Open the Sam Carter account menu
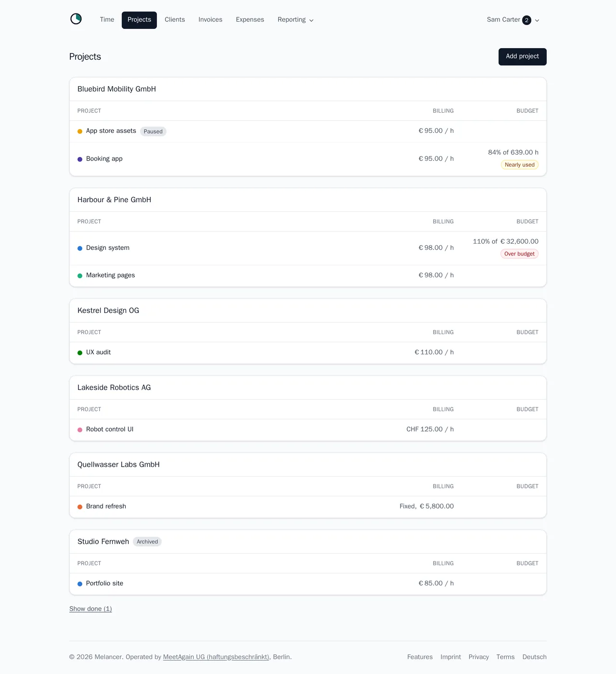This screenshot has width=616, height=674. point(513,20)
